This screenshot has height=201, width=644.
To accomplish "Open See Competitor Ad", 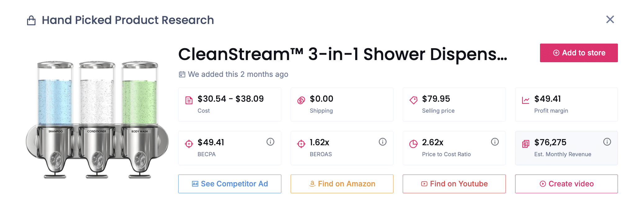I will (229, 184).
